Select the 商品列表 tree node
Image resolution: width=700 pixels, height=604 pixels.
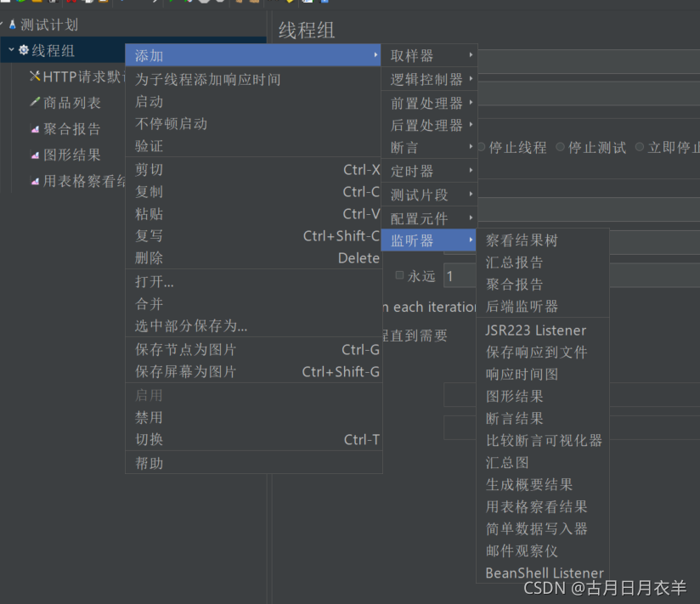coord(72,103)
